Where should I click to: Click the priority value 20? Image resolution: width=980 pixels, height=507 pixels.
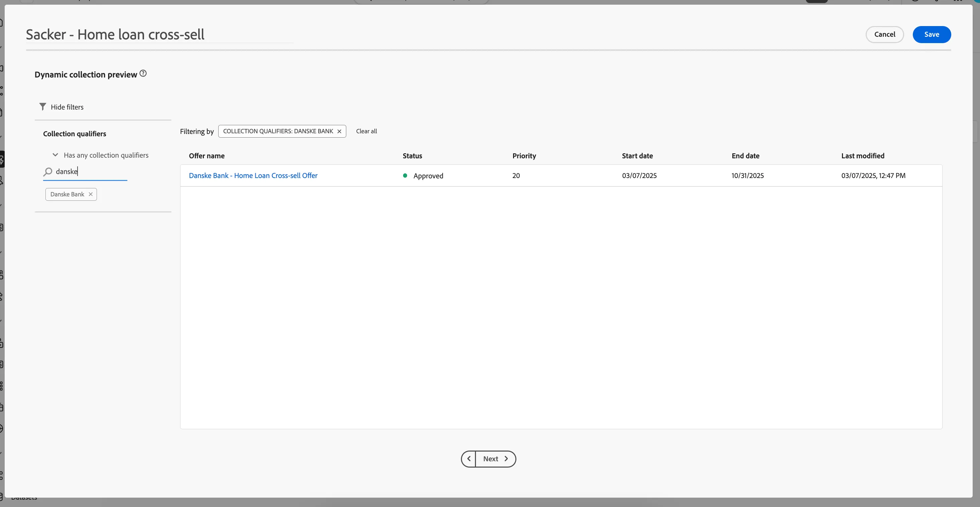click(x=516, y=176)
